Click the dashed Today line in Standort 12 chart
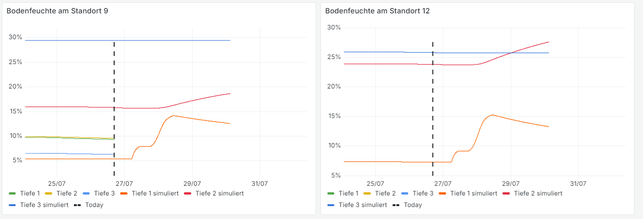Viewport: 644px width, 219px height. 433,92
